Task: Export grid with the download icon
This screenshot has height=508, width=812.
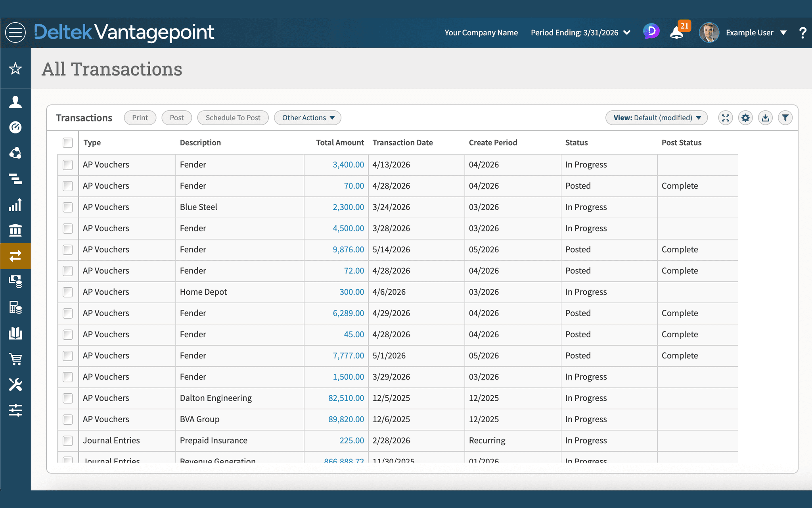Action: [765, 118]
